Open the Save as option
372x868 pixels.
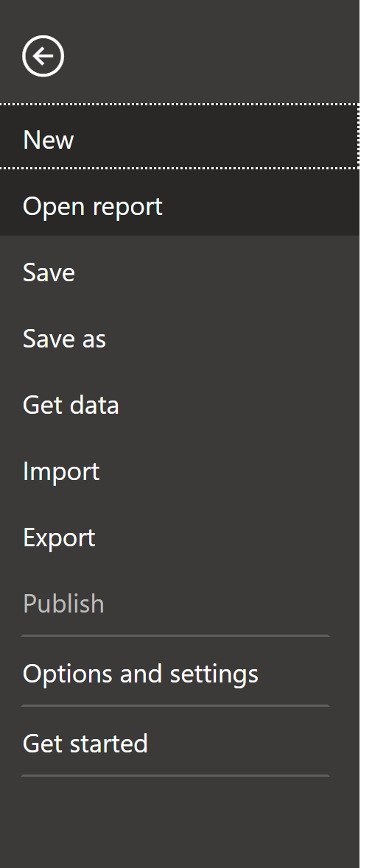point(179,339)
